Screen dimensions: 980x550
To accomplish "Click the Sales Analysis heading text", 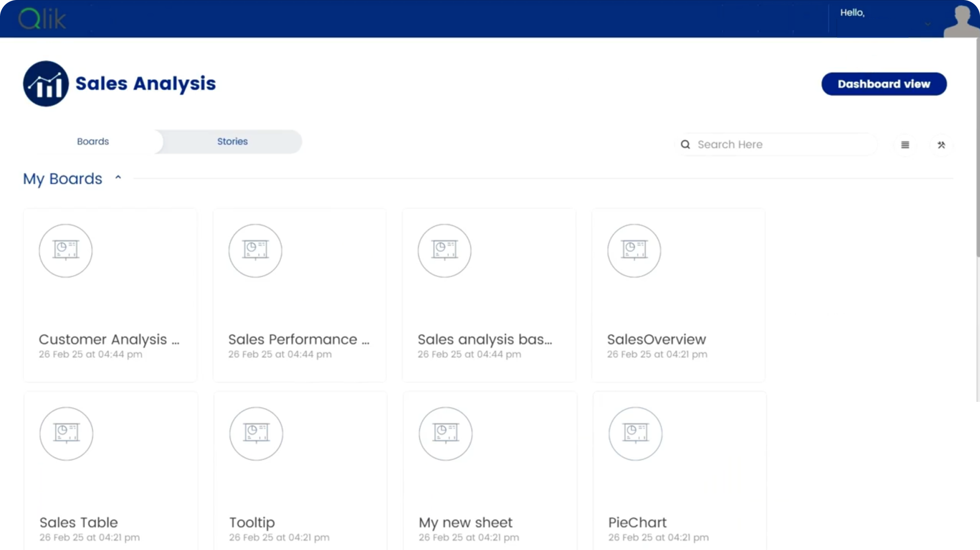I will click(x=145, y=83).
